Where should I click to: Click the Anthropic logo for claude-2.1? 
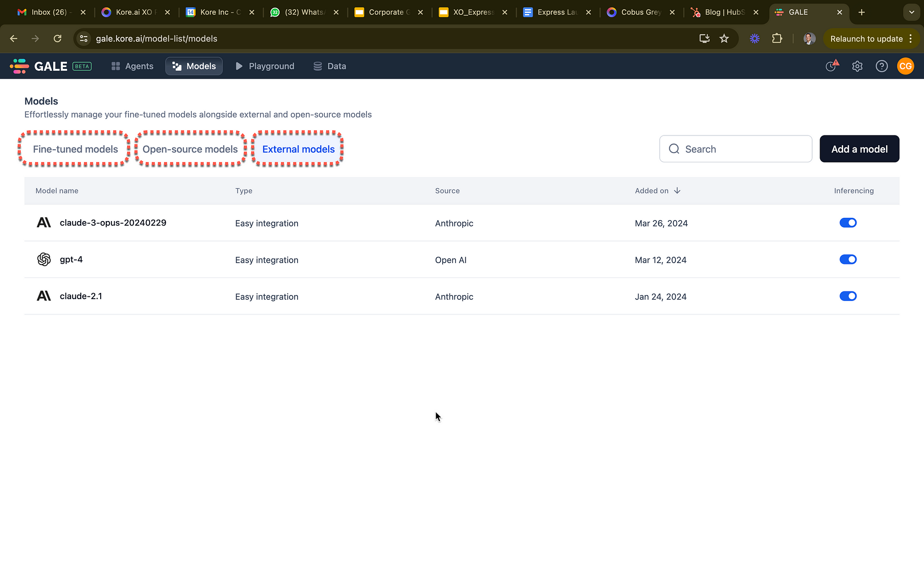[x=44, y=296]
